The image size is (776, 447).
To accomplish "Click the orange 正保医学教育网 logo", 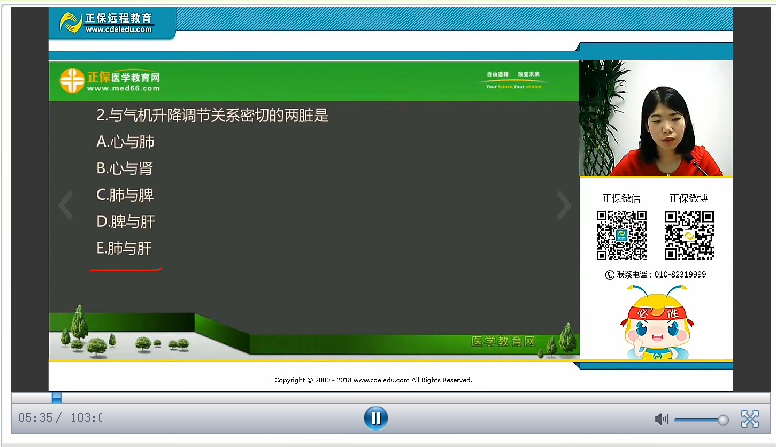I will [x=110, y=81].
